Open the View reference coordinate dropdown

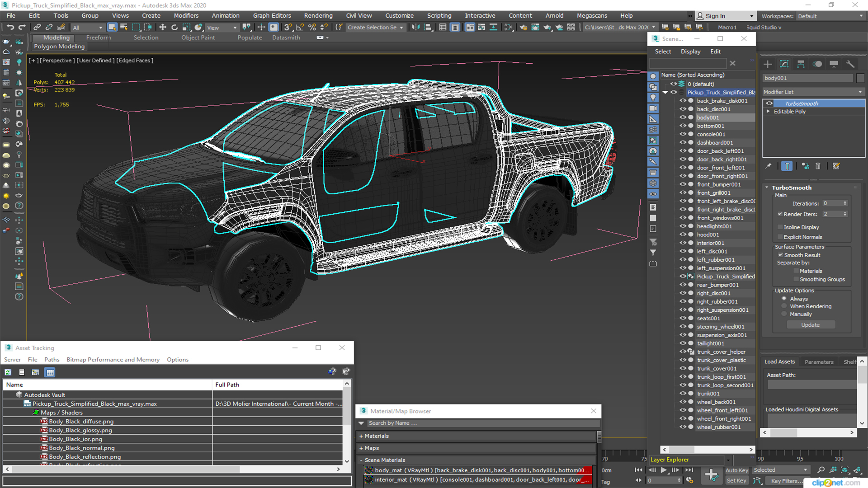pyautogui.click(x=222, y=28)
